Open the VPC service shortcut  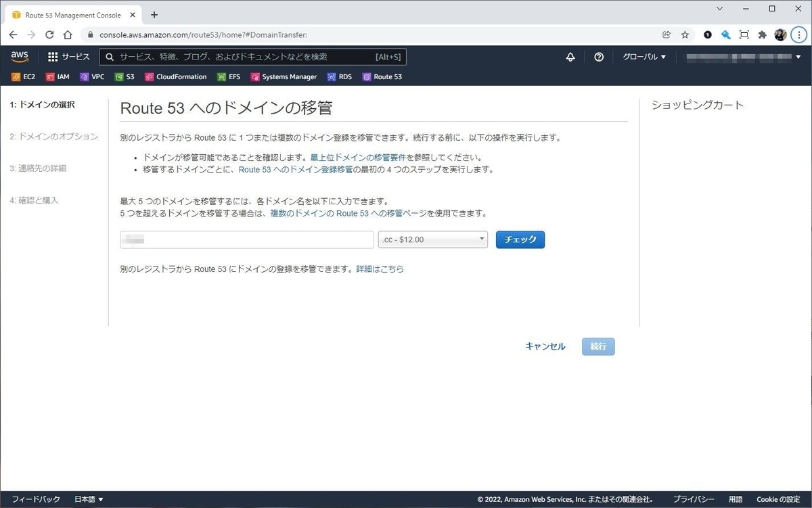[x=92, y=76]
